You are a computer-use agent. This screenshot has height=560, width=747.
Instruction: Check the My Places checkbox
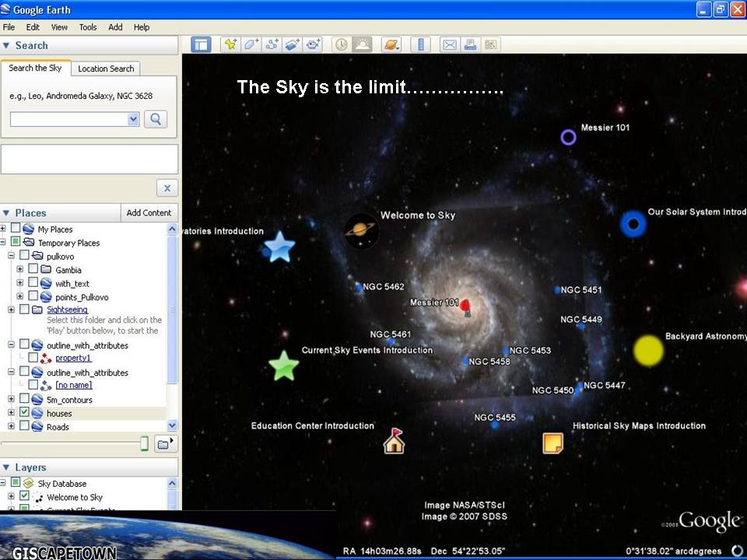(16, 229)
